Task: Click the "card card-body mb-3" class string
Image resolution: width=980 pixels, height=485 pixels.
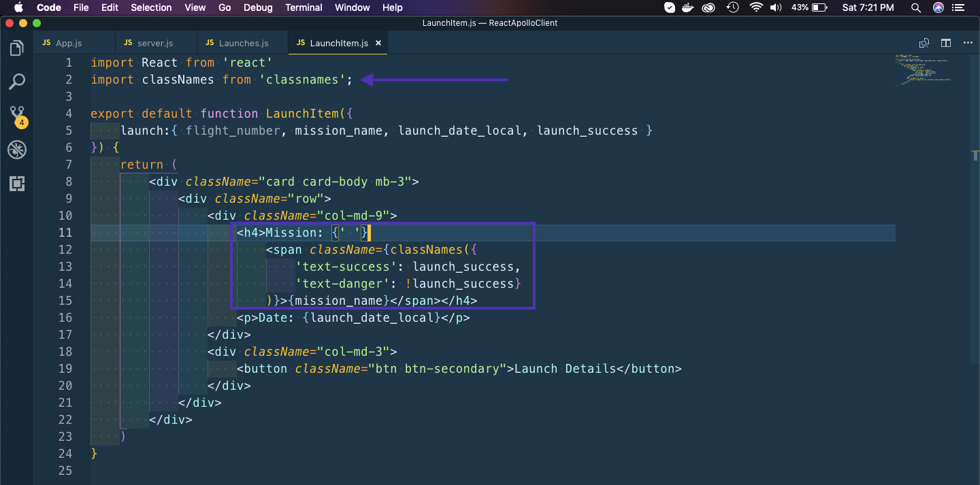Action: [x=335, y=182]
